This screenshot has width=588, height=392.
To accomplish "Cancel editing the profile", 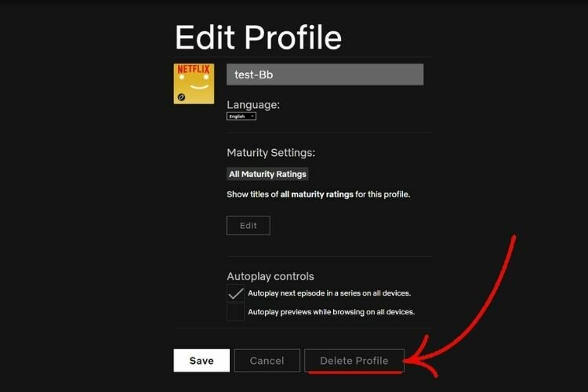I will 267,361.
